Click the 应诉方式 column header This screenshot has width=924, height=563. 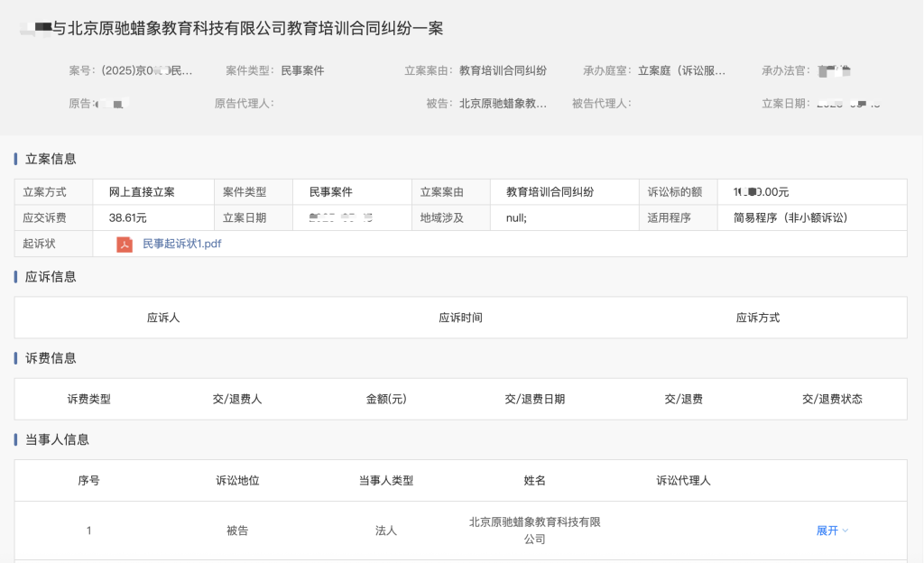tap(758, 318)
